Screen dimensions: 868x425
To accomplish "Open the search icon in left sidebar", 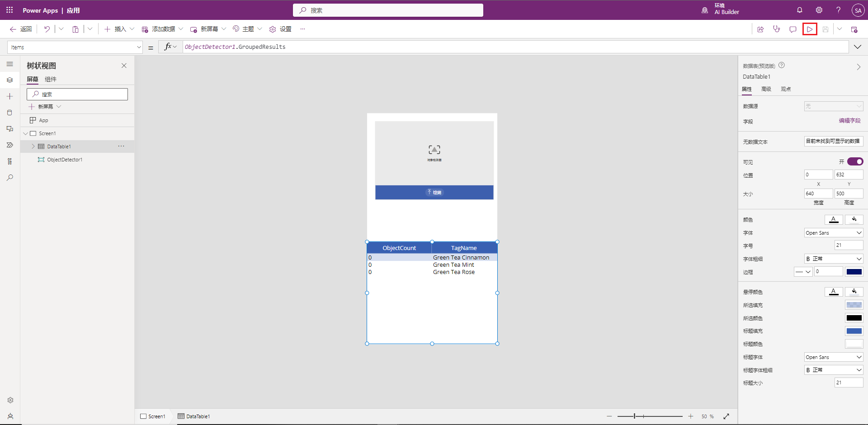I will pos(9,178).
